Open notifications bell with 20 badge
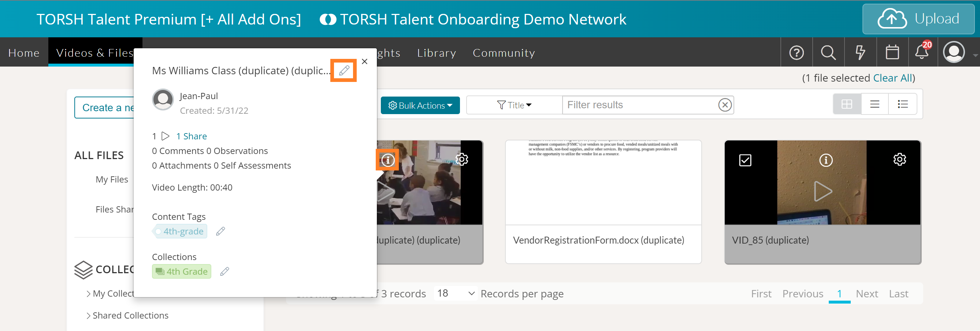This screenshot has height=331, width=980. tap(922, 52)
